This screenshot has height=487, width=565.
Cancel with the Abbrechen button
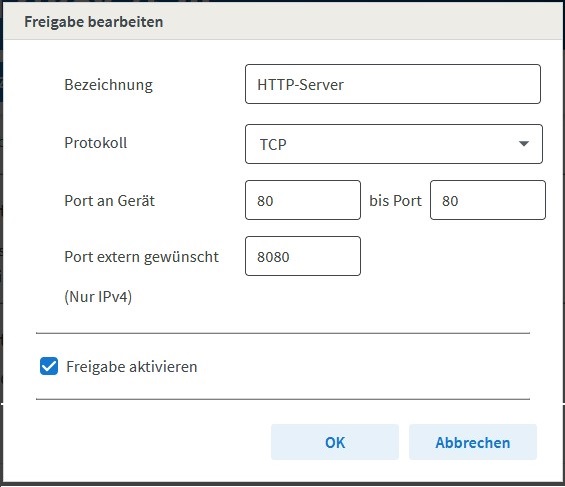coord(473,442)
